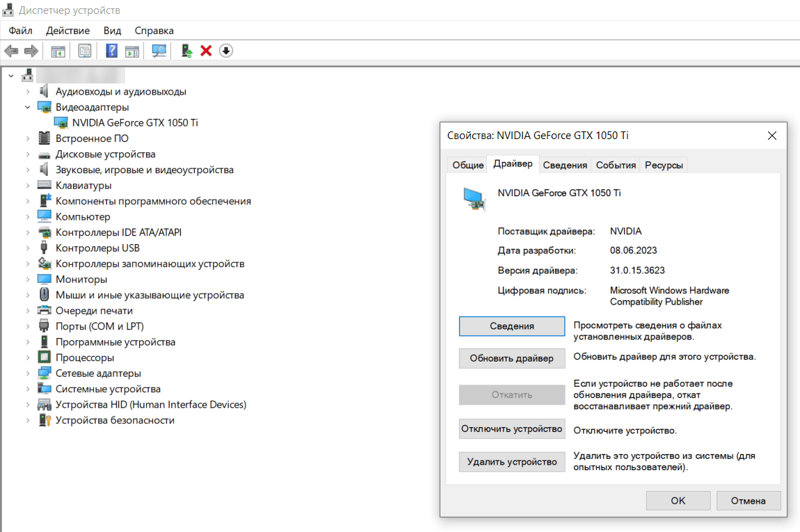Click the blue Help question mark icon

click(x=112, y=51)
